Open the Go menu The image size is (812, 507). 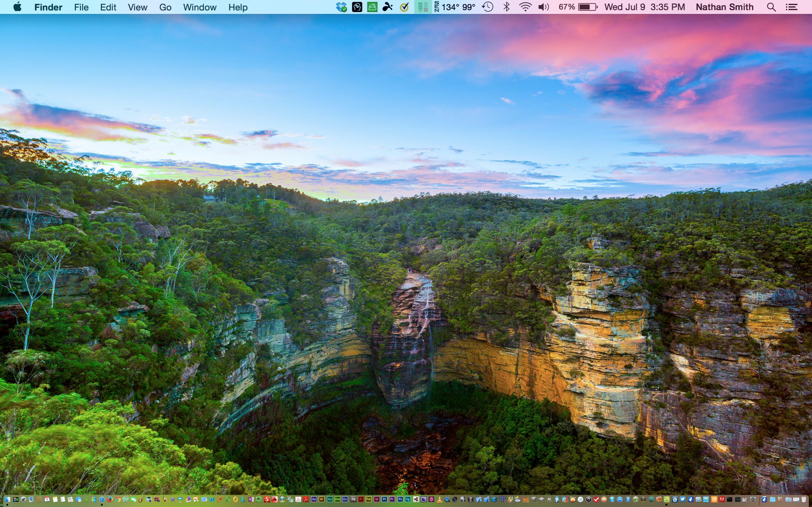pyautogui.click(x=165, y=7)
